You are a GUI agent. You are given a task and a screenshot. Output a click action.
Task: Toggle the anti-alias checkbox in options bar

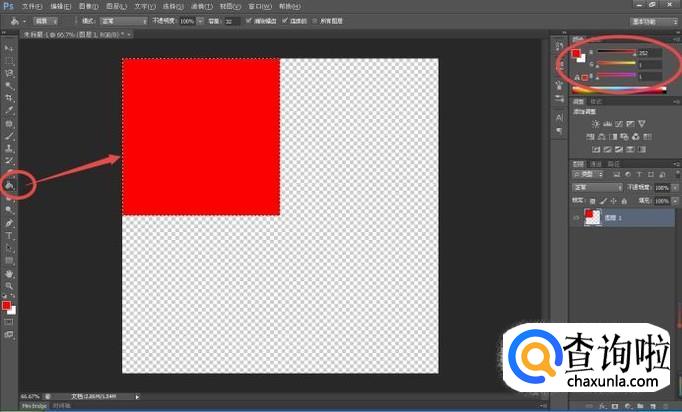(x=248, y=20)
